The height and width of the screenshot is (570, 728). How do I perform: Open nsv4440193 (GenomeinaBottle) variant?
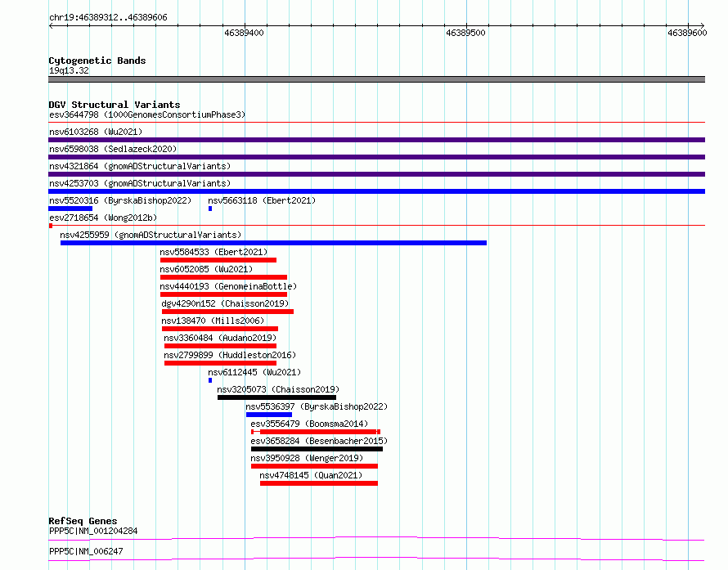[x=228, y=286]
